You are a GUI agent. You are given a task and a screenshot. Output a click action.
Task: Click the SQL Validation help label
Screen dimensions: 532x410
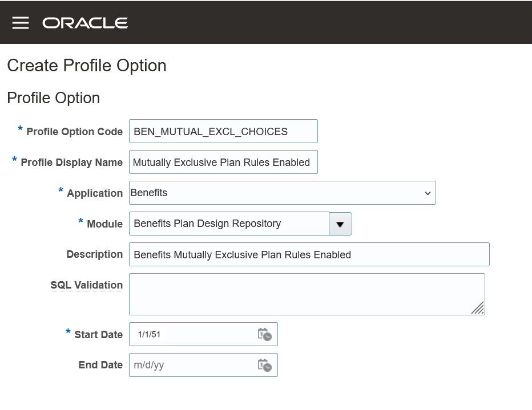(87, 285)
